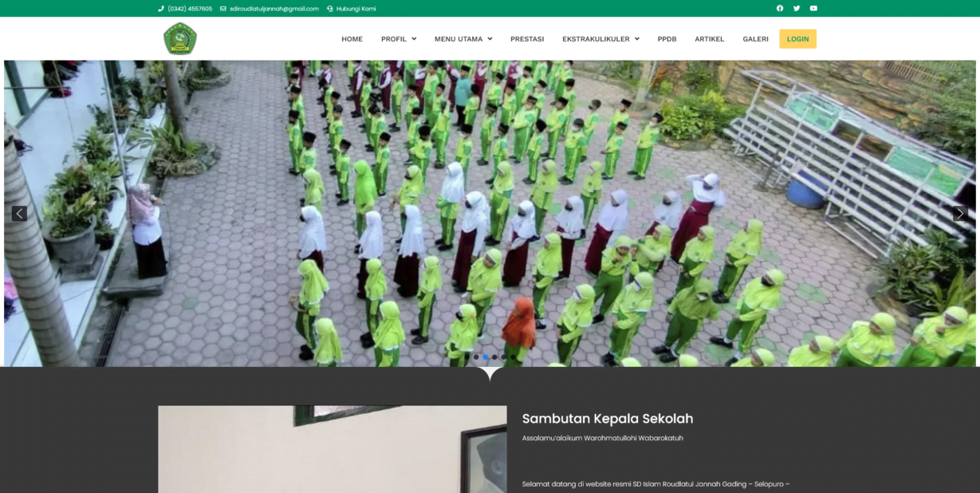Open the Twitter profile icon

797,9
